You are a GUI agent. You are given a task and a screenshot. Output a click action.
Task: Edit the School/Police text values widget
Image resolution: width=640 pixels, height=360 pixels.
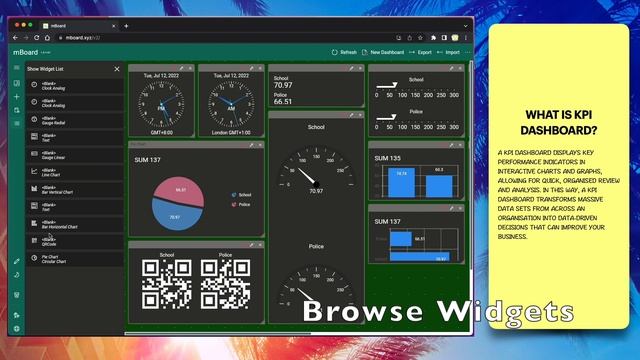click(x=351, y=68)
